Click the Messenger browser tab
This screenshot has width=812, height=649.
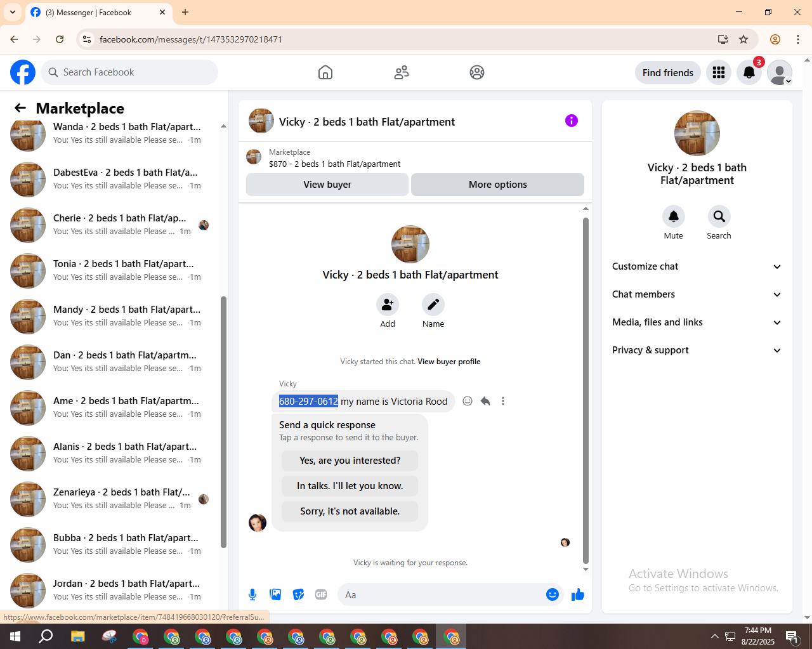point(98,12)
